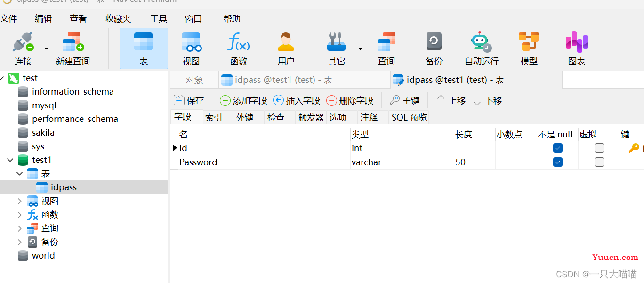The width and height of the screenshot is (644, 283).
Task: Open the View toolbar icon
Action: coord(191,42)
